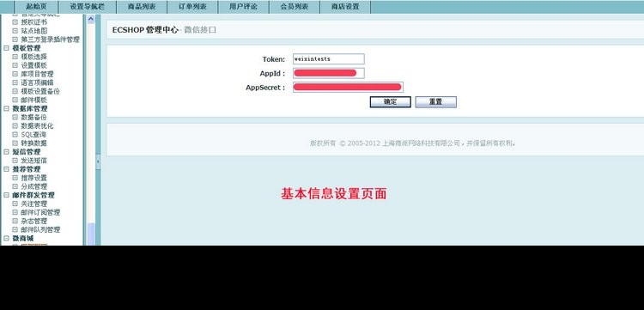Collapse the sidebar with the splitter arrow

98,161
